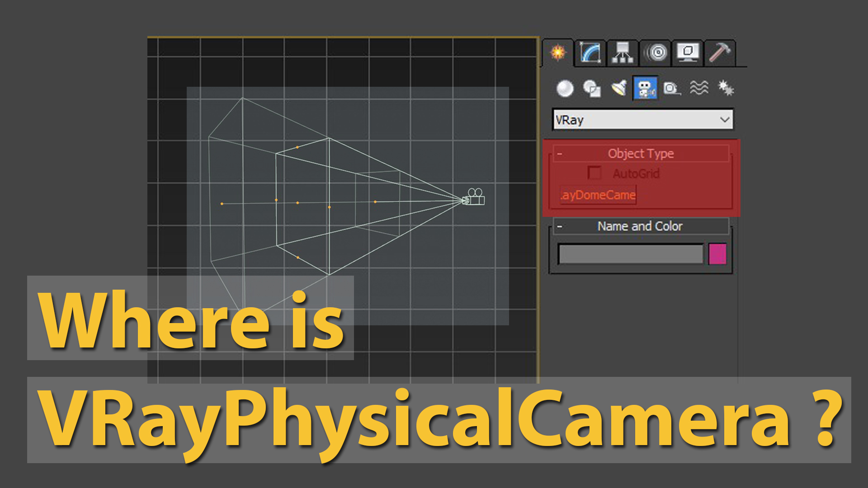Switch to the Modify panel

[589, 52]
